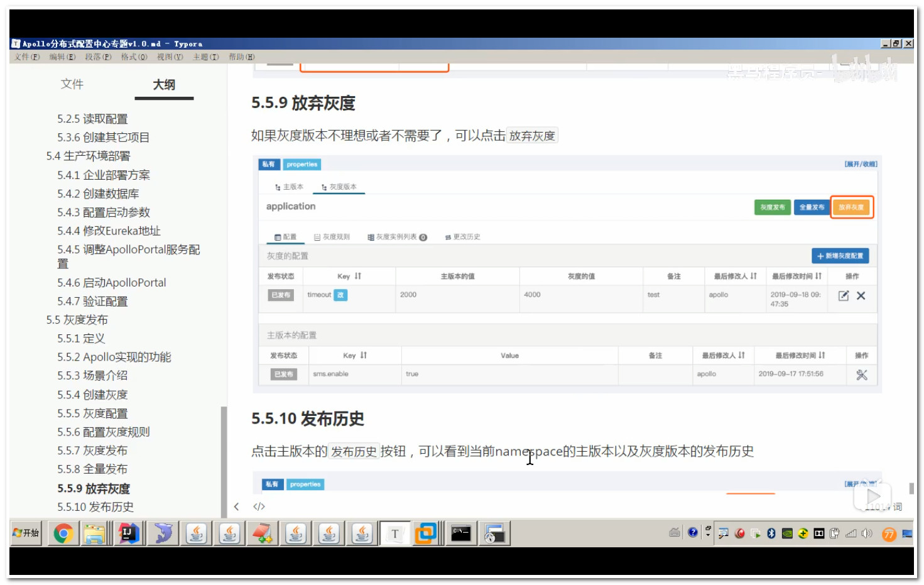Jump to outline item 5.4 生产环境部署

(x=88, y=156)
